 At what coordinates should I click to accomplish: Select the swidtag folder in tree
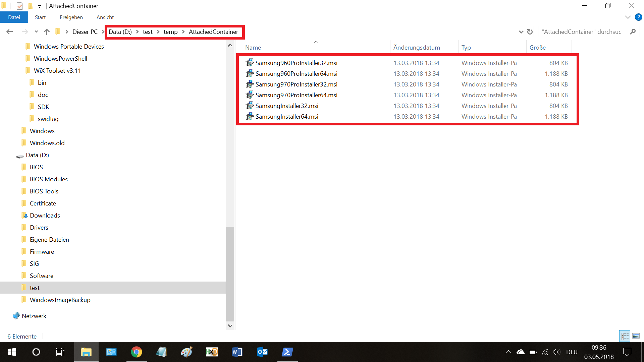click(48, 119)
